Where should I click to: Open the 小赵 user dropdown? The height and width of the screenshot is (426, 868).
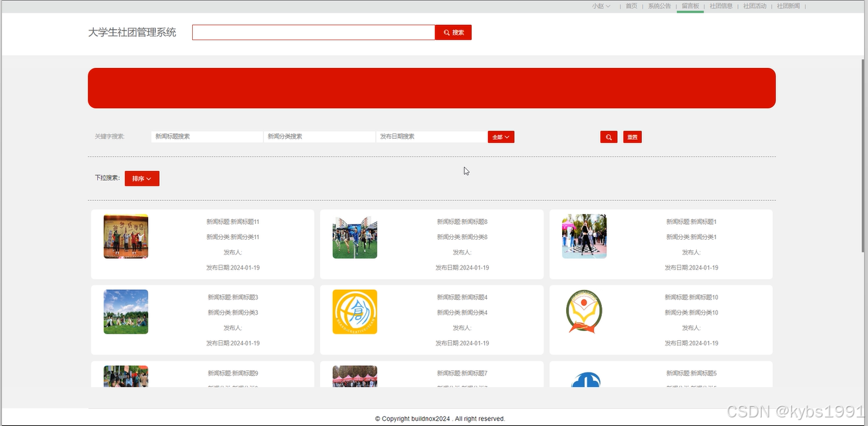click(x=601, y=6)
